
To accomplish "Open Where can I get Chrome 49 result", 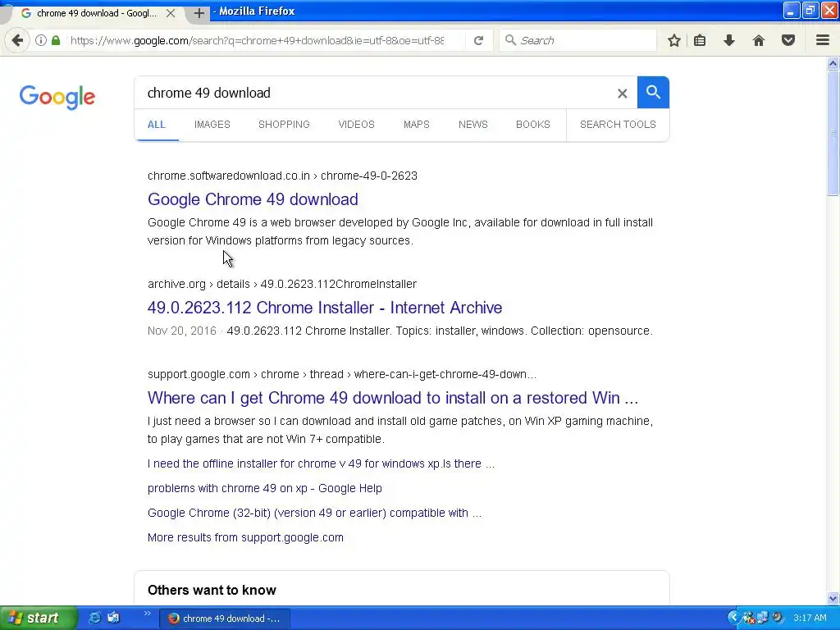I will click(393, 398).
